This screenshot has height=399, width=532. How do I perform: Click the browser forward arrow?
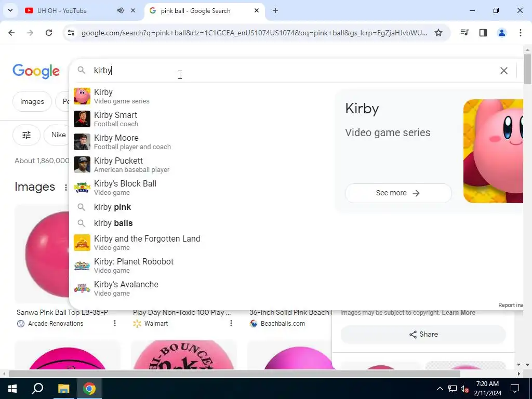click(30, 33)
